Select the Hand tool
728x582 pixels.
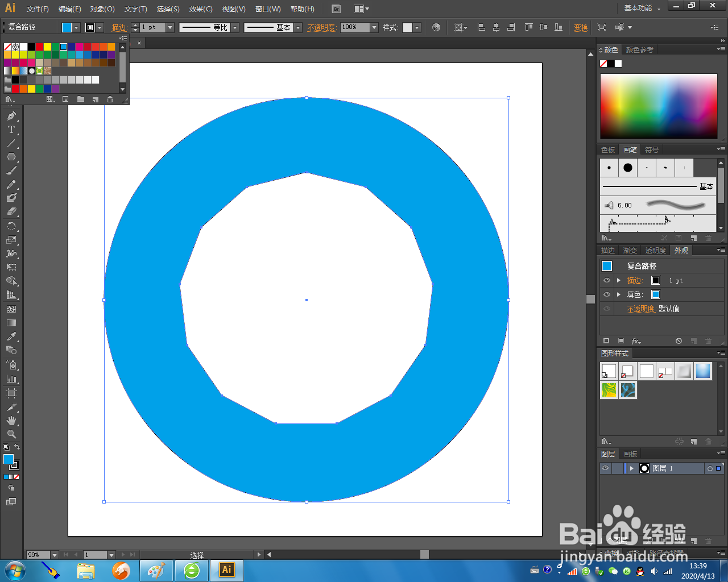pyautogui.click(x=11, y=421)
